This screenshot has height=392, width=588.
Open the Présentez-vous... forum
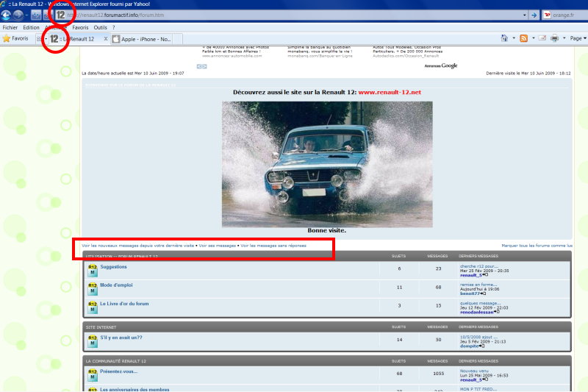pyautogui.click(x=118, y=371)
